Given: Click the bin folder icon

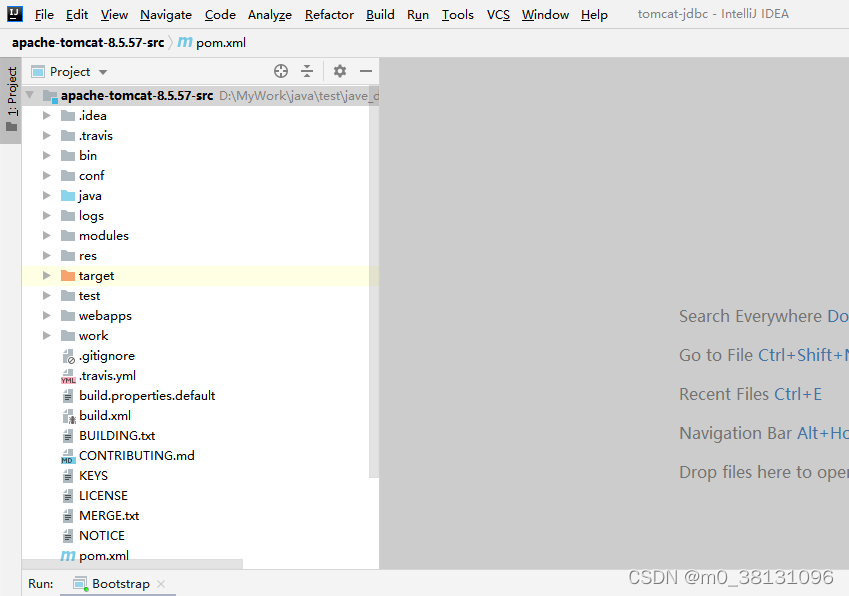Looking at the screenshot, I should [68, 155].
